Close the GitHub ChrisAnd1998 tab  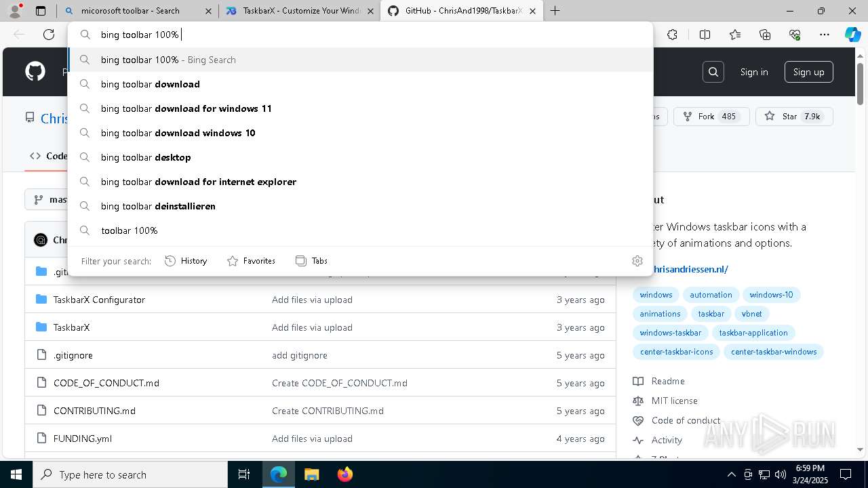[x=532, y=11]
